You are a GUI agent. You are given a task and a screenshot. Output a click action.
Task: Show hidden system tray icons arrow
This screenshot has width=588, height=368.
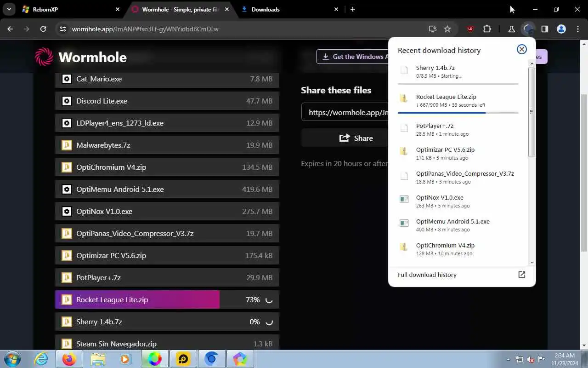coord(508,359)
